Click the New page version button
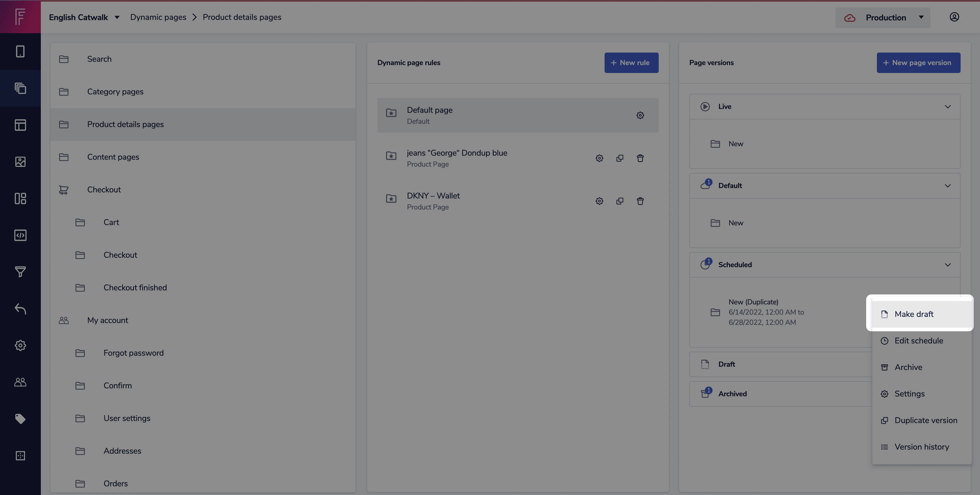Image resolution: width=980 pixels, height=495 pixels. click(918, 63)
